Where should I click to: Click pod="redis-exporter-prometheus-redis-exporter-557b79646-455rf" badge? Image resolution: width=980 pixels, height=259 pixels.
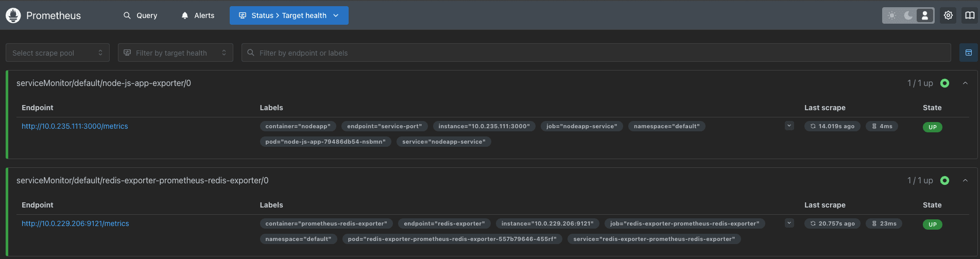(452, 239)
